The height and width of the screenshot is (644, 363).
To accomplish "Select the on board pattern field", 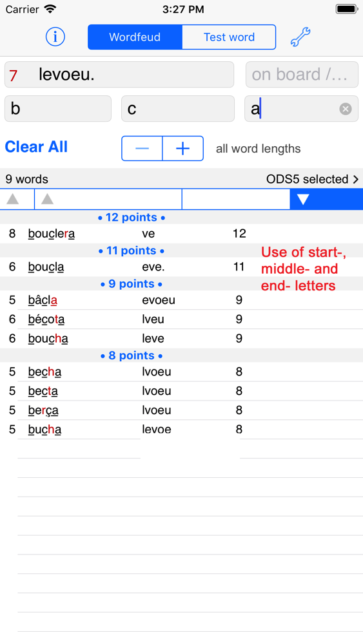I will (302, 74).
